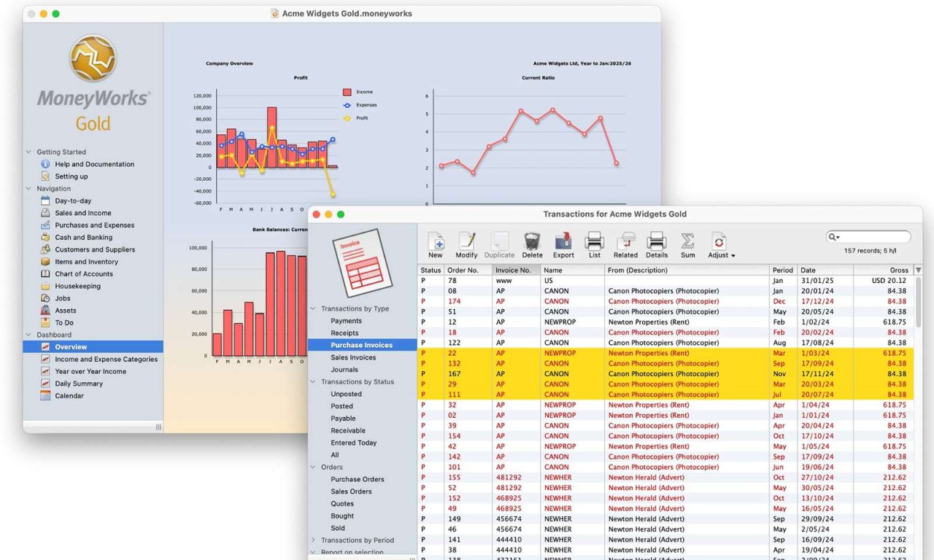Open Chart of Accounts navigation item
Image resolution: width=934 pixels, height=560 pixels.
(x=84, y=274)
